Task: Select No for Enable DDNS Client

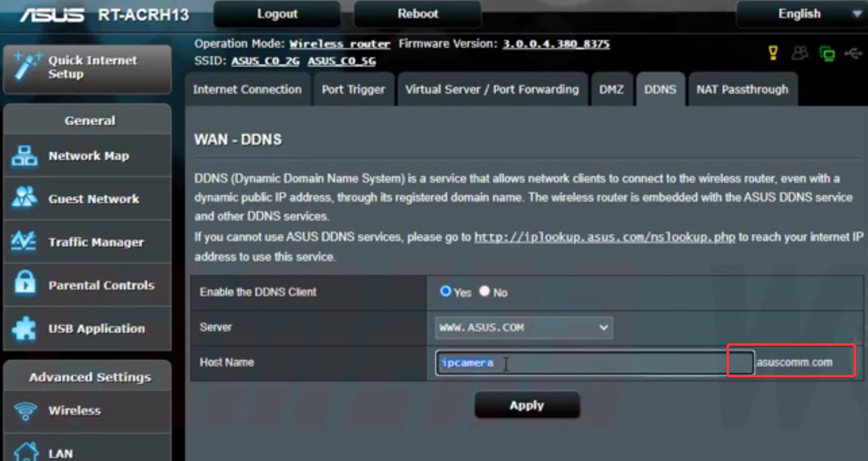Action: 484,292
